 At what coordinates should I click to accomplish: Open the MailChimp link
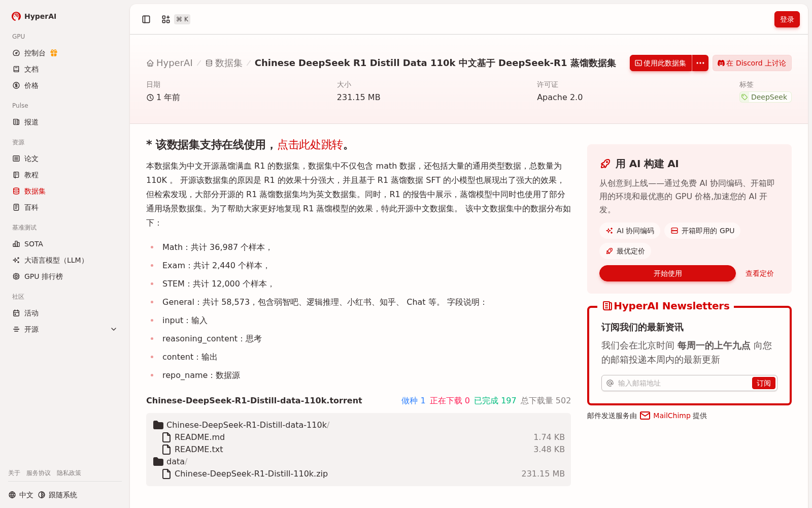(x=665, y=416)
